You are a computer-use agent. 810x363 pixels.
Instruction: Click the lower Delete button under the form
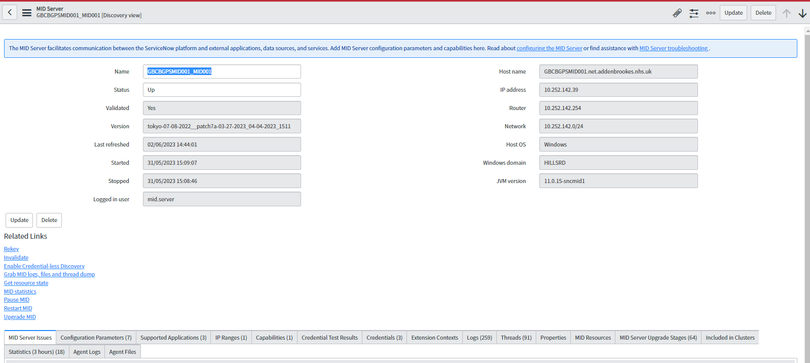(49, 220)
